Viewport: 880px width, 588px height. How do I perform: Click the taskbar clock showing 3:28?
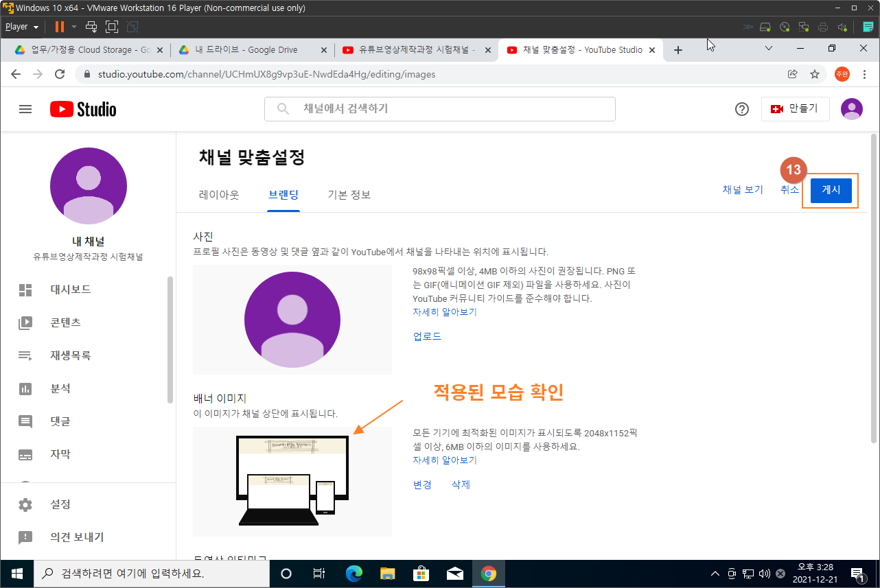pyautogui.click(x=815, y=574)
